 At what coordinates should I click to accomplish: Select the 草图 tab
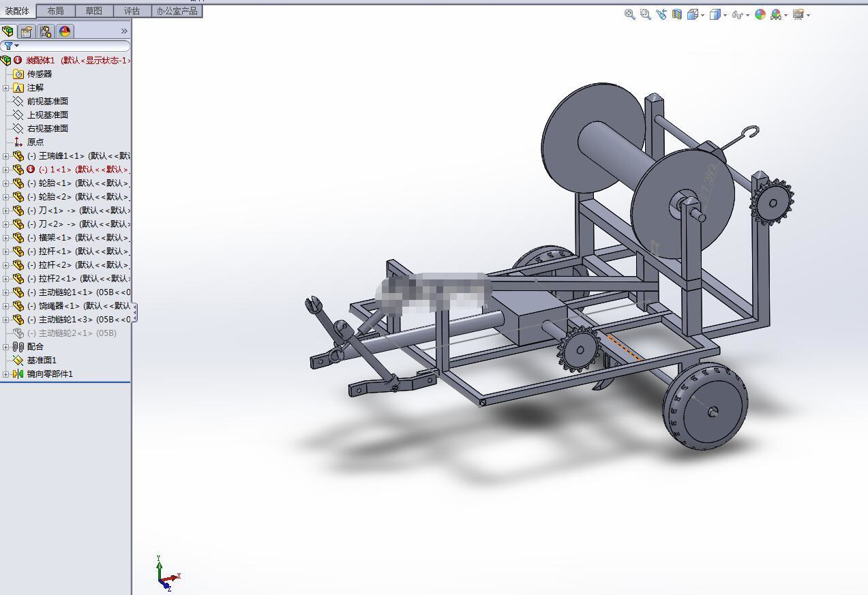94,11
